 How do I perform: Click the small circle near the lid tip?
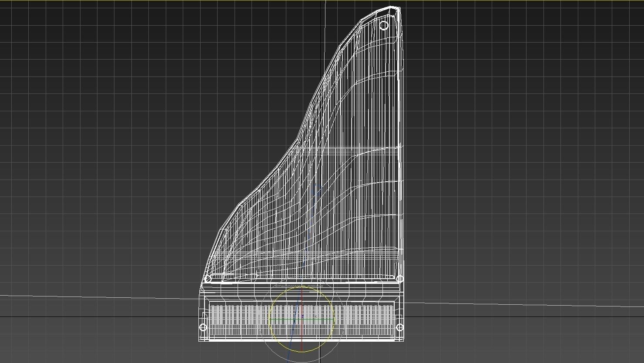[384, 25]
